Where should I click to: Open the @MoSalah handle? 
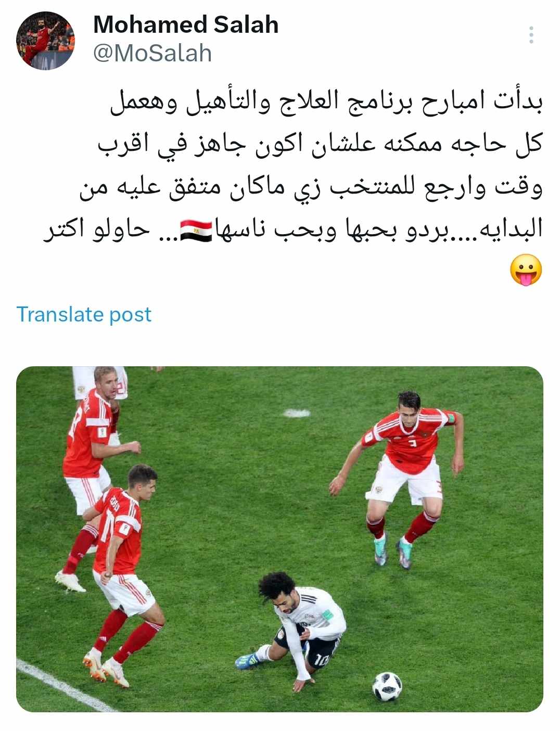pos(152,53)
